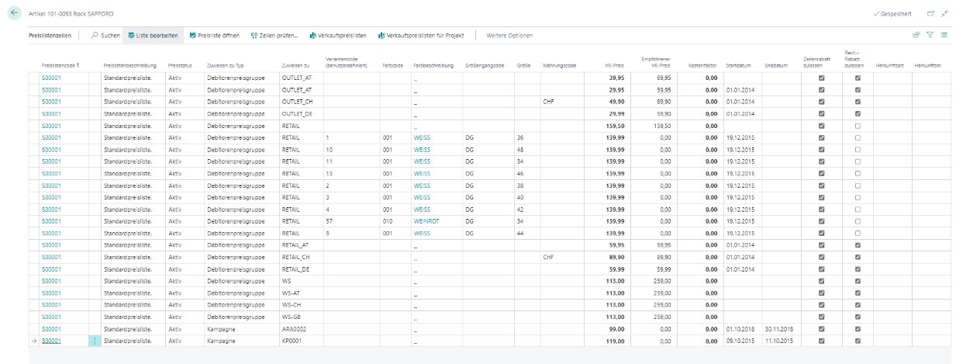Open Zeilen prüfen... action
The image size is (980, 364).
tap(274, 36)
